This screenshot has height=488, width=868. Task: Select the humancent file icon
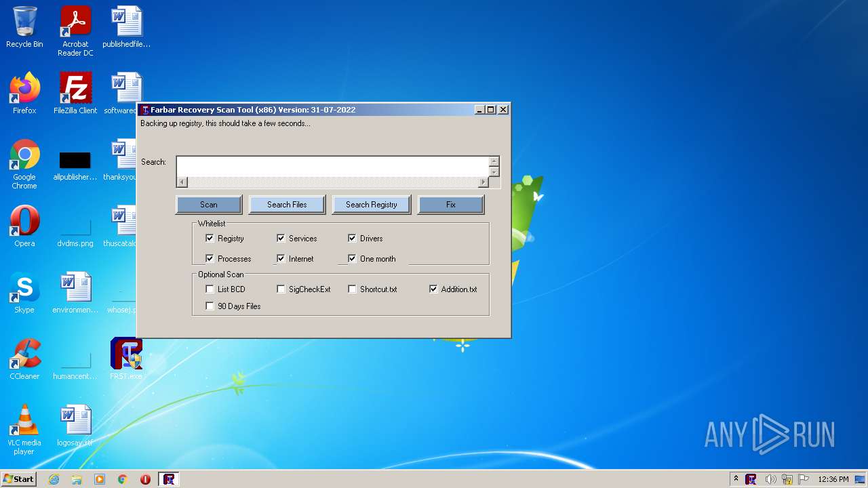pyautogui.click(x=75, y=366)
